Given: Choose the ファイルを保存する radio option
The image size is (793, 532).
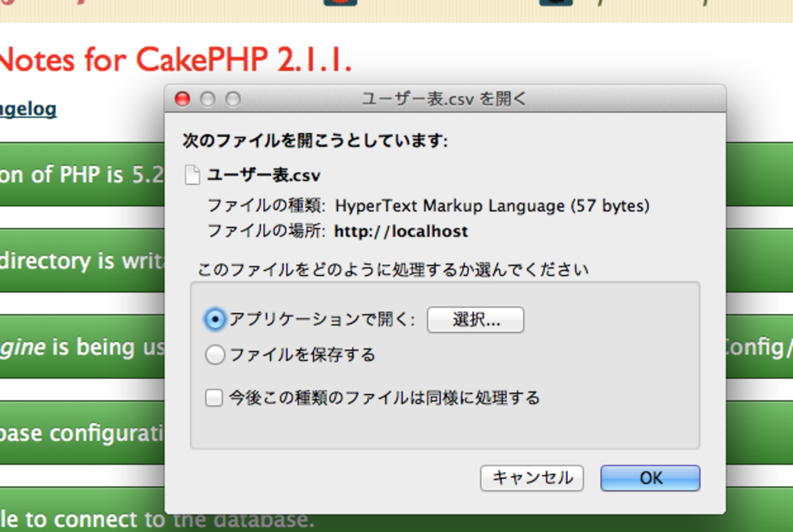Looking at the screenshot, I should pos(215,354).
